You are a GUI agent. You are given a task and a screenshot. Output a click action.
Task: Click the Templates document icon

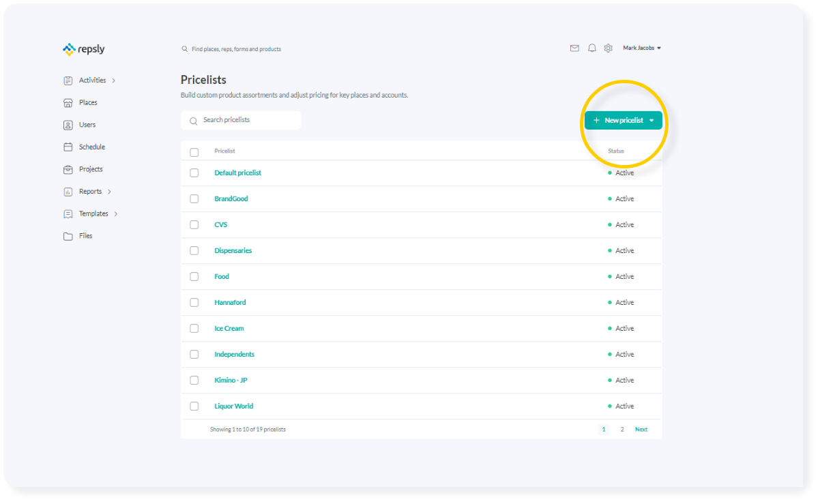68,214
